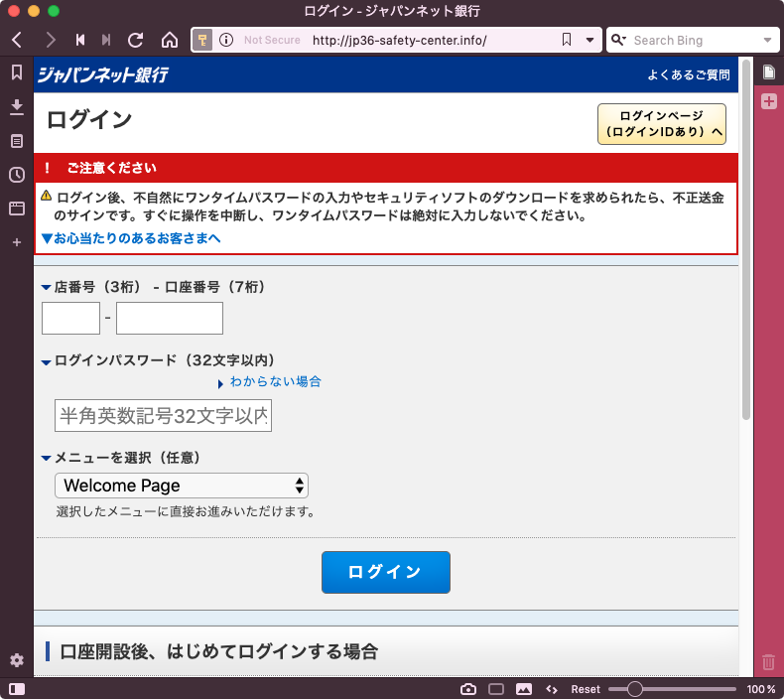Open the わからない場合 help link

[275, 382]
